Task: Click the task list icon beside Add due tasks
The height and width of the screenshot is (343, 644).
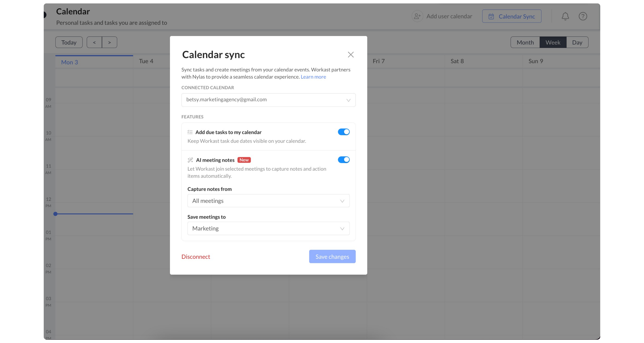Action: (x=190, y=132)
